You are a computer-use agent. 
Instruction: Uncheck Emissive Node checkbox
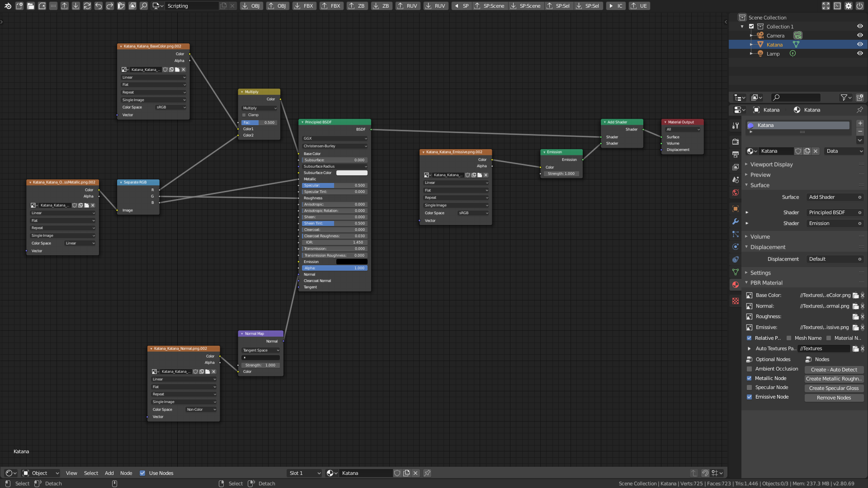pos(749,397)
